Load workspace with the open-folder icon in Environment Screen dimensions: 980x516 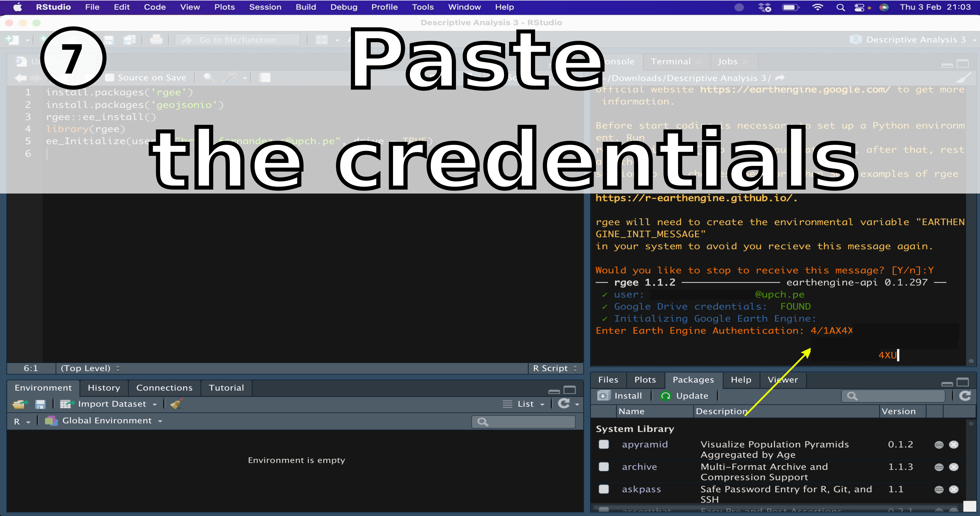click(20, 404)
